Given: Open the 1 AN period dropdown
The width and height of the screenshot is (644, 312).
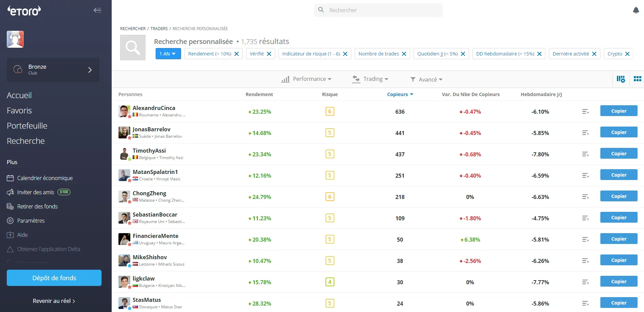Looking at the screenshot, I should pos(168,54).
